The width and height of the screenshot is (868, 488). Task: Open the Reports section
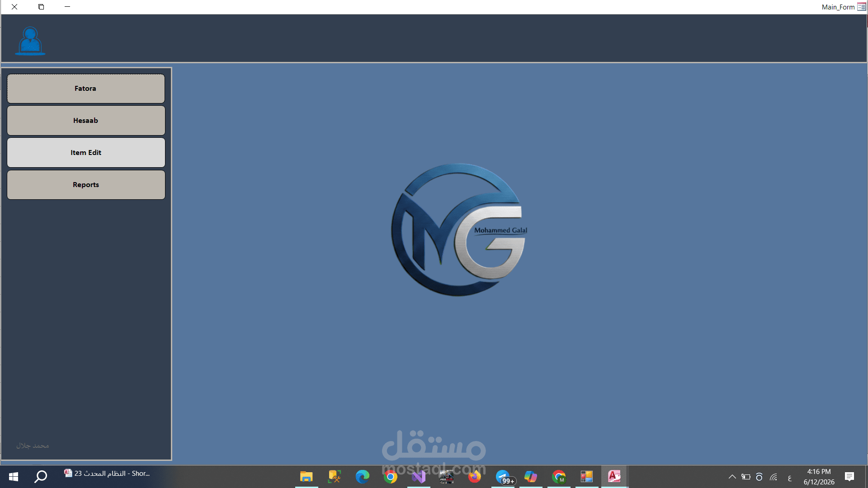point(86,185)
